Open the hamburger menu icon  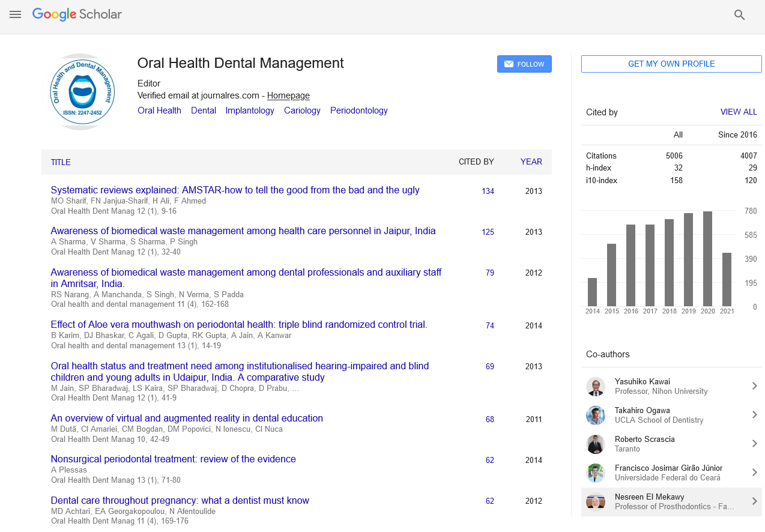(x=16, y=14)
